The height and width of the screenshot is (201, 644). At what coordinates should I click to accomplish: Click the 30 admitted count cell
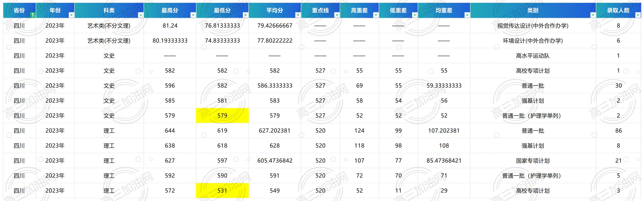tap(619, 86)
